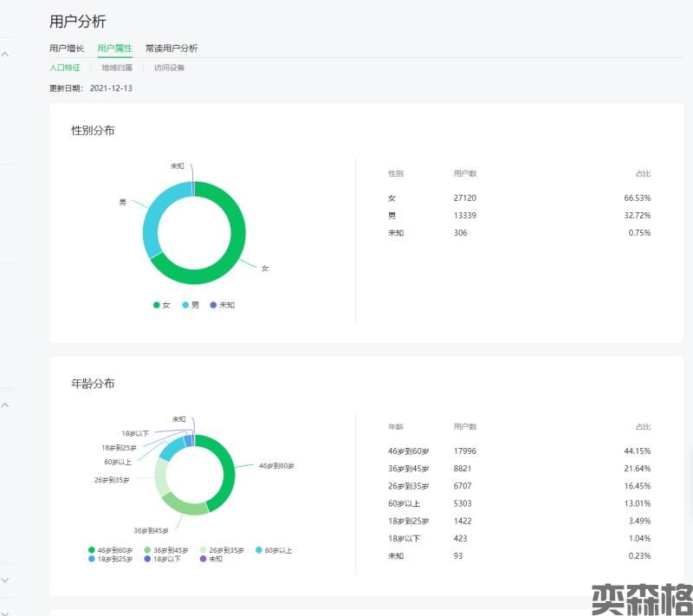
Task: Open the 常读用户分析 tab
Action: pos(172,49)
